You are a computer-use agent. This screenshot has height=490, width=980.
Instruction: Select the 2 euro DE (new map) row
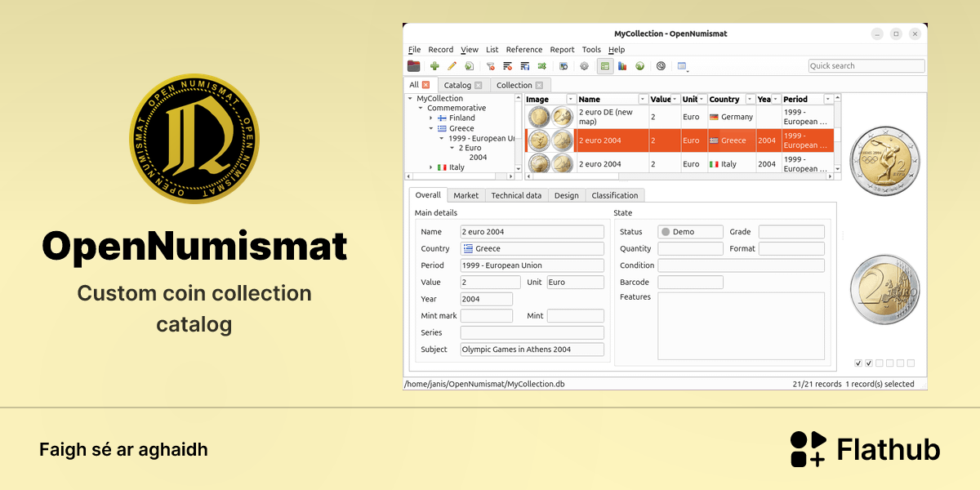tap(679, 117)
